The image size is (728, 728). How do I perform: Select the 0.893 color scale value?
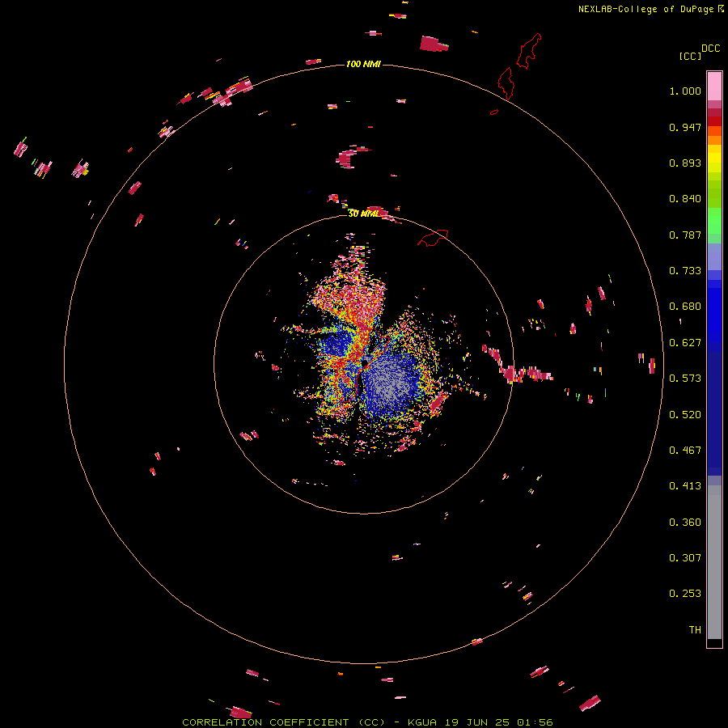click(x=685, y=163)
